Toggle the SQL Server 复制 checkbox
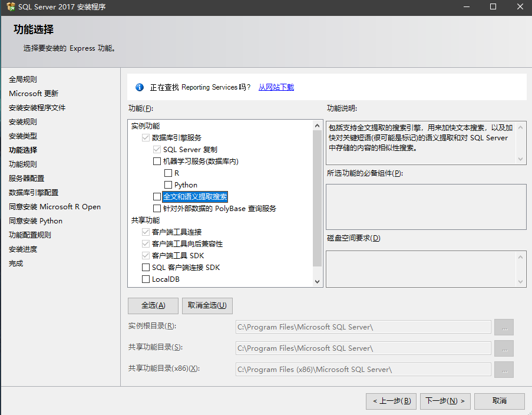The image size is (532, 415). (x=157, y=149)
